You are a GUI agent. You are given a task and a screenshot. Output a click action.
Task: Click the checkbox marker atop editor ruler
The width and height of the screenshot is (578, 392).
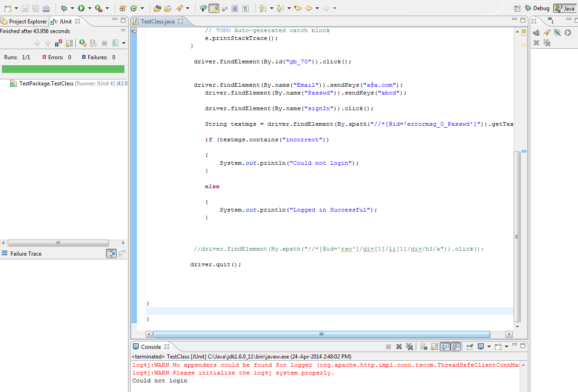tap(134, 30)
